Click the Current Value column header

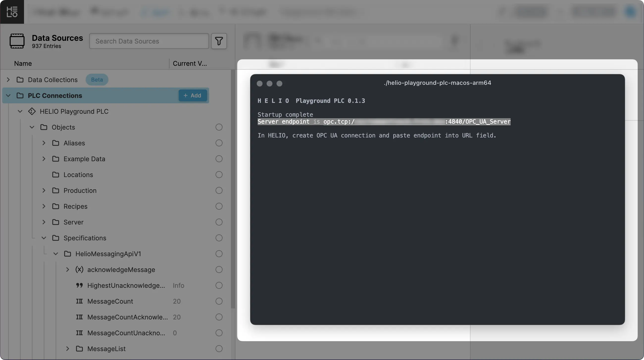pos(190,64)
